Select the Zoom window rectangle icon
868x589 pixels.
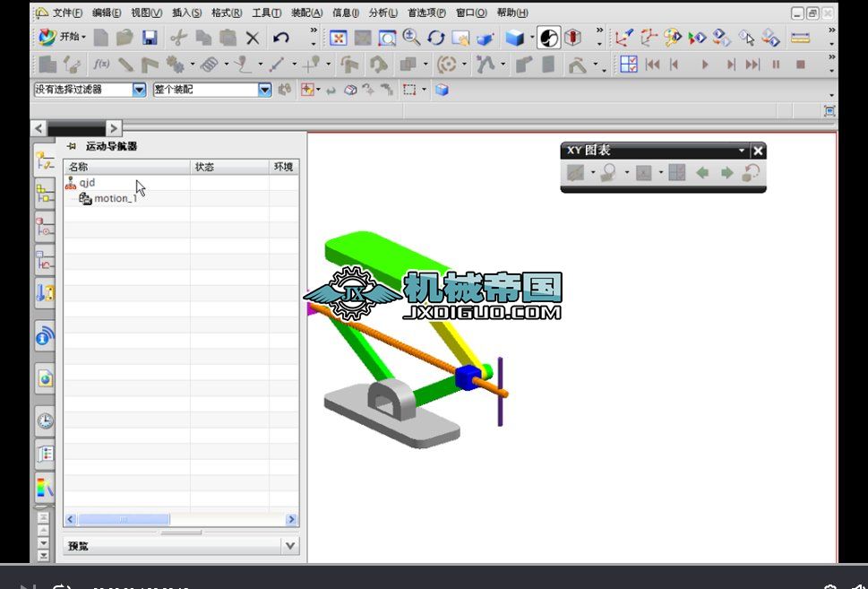coord(387,38)
